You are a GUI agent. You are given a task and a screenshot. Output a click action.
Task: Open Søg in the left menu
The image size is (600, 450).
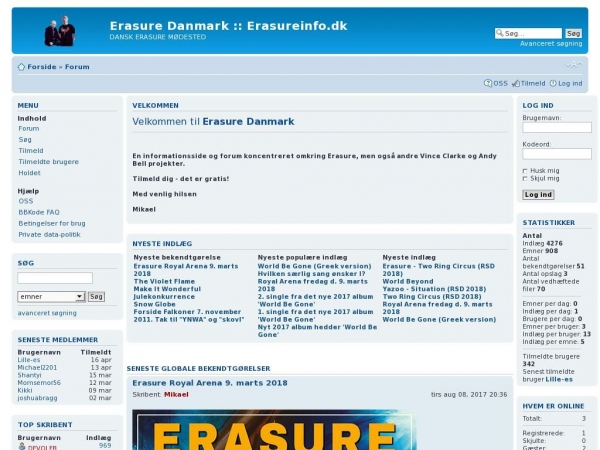25,140
